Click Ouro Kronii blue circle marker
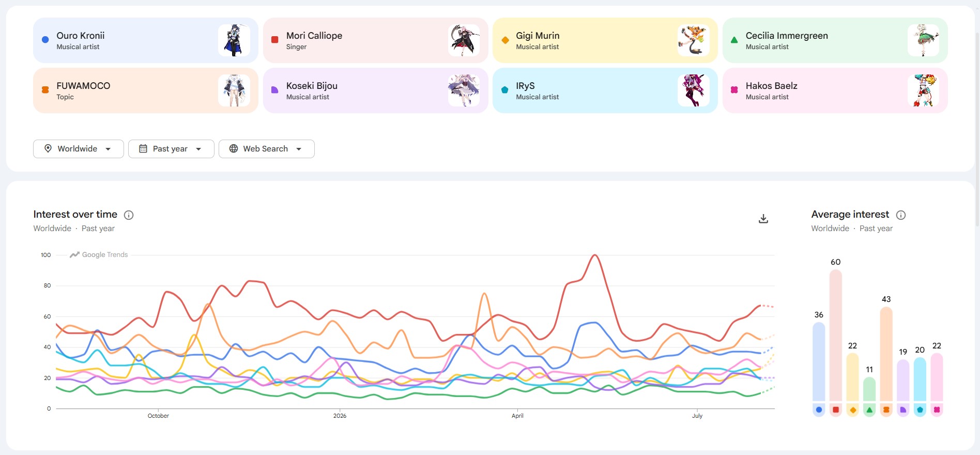 tap(45, 40)
